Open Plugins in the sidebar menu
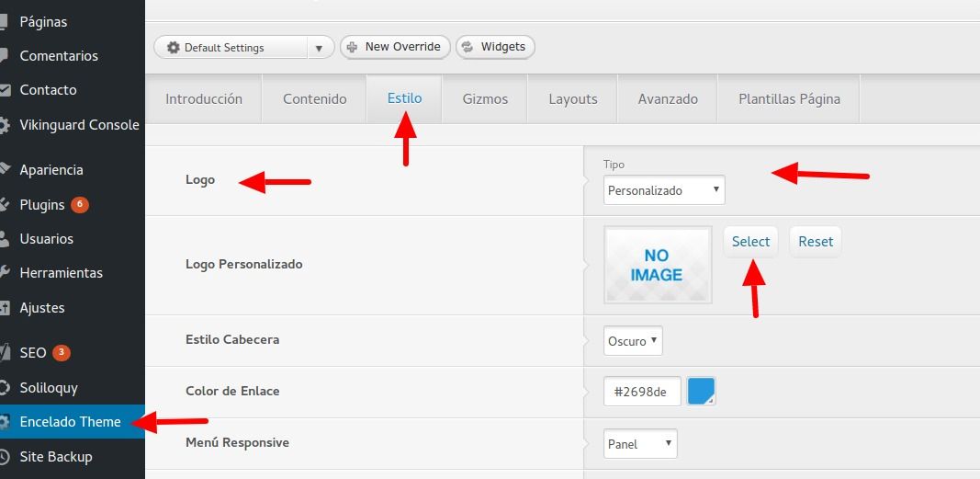 pyautogui.click(x=42, y=204)
